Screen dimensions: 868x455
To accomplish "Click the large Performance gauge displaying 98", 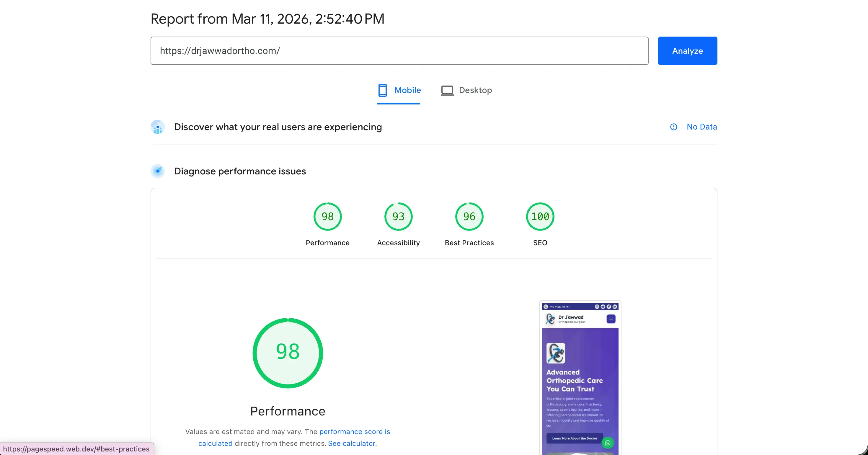I will [288, 353].
